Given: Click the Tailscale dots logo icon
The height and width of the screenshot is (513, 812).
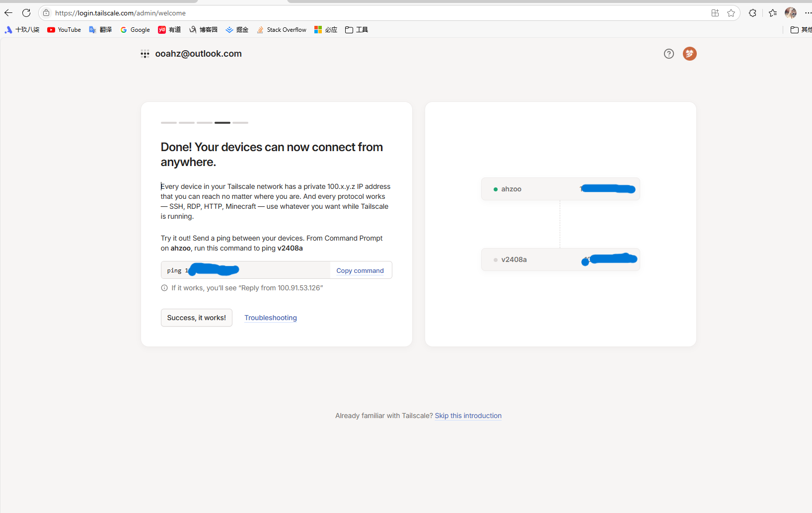Looking at the screenshot, I should [145, 54].
